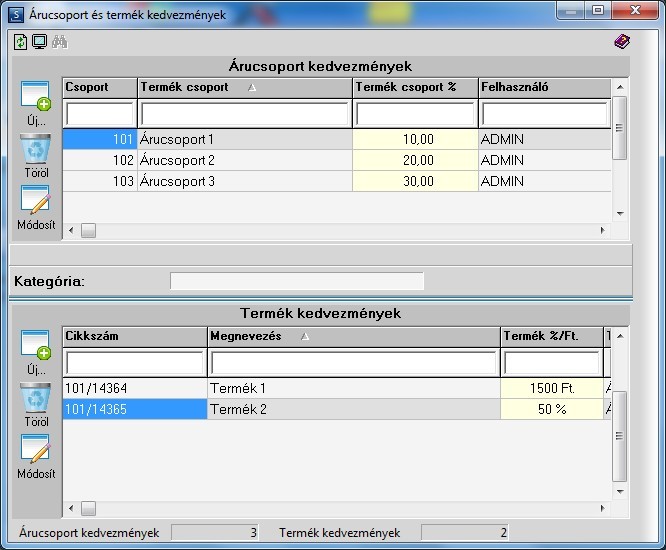Click the Felhasználó filter input field
This screenshot has height=550, width=666.
(545, 114)
